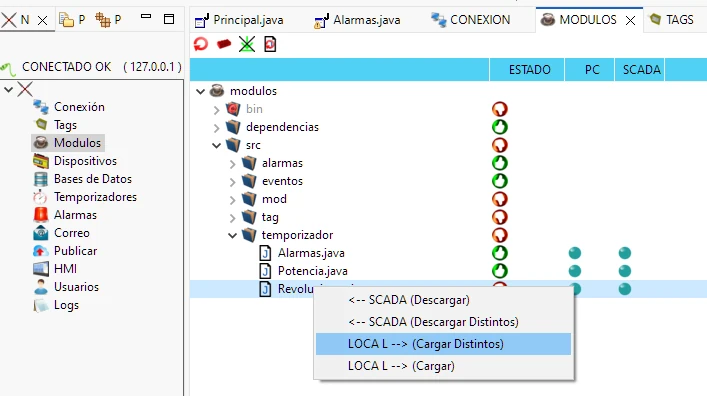Image resolution: width=707 pixels, height=396 pixels.
Task: Expand the eventos package
Action: 233,182
